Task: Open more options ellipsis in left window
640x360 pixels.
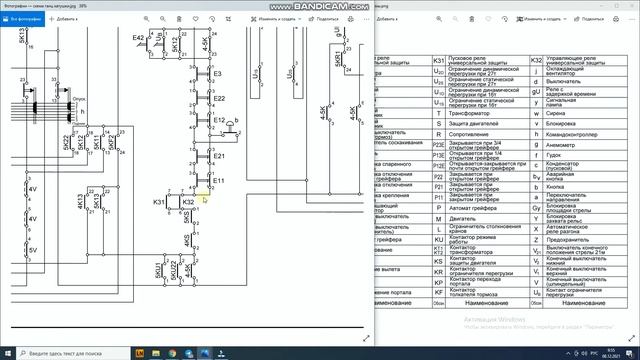Action: (367, 19)
